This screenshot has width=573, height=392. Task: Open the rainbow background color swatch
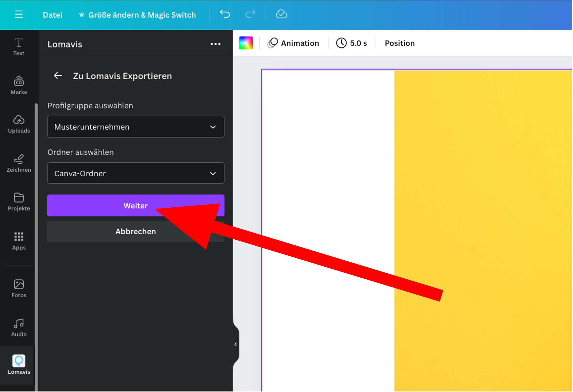coord(246,43)
